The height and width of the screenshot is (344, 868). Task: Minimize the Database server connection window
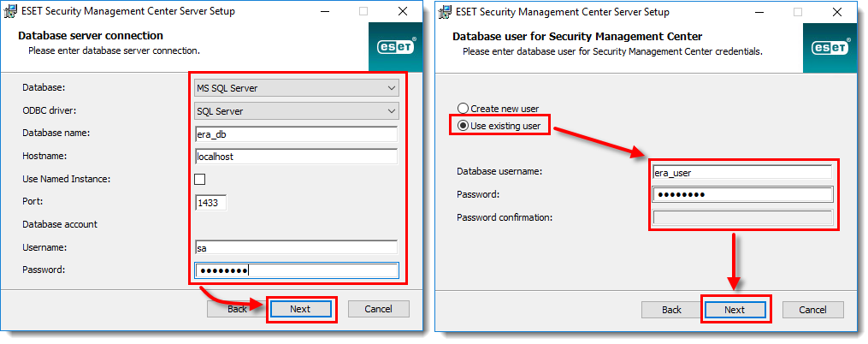click(x=322, y=11)
